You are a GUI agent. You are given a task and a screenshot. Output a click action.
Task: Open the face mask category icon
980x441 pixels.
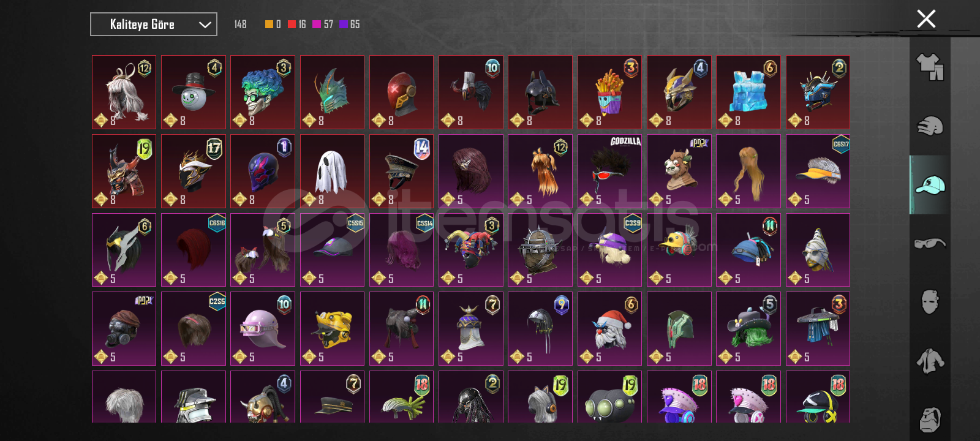pyautogui.click(x=930, y=302)
